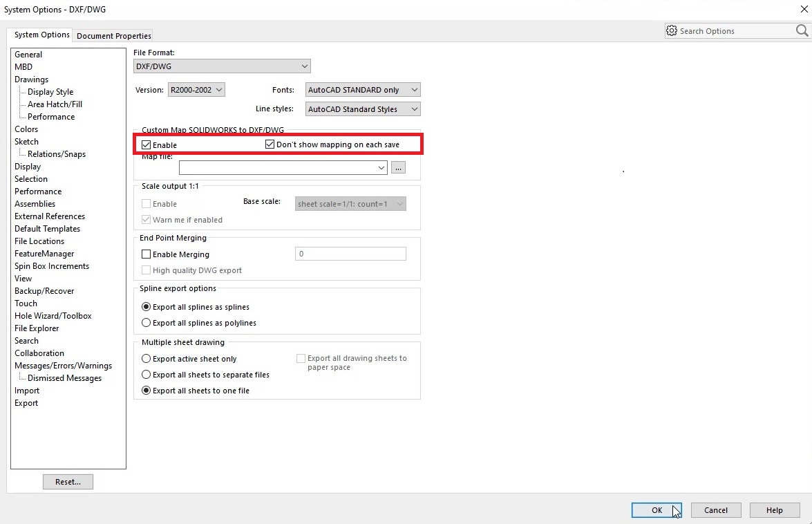
Task: Check the Enable Merging checkbox
Action: 146,254
